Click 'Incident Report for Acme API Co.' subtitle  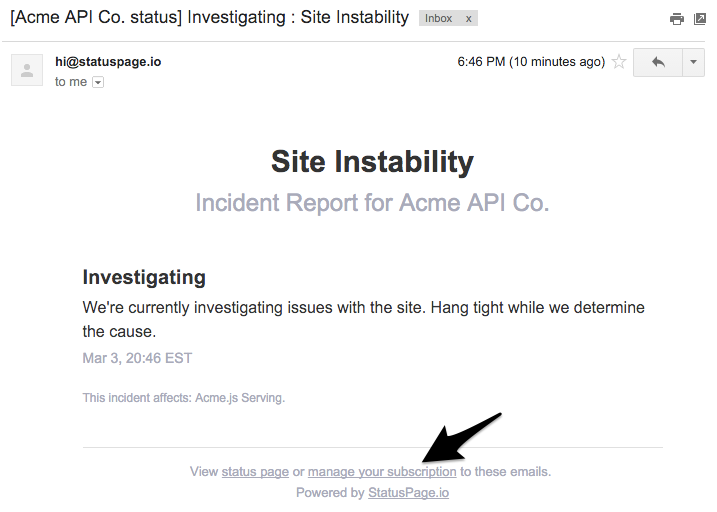372,203
